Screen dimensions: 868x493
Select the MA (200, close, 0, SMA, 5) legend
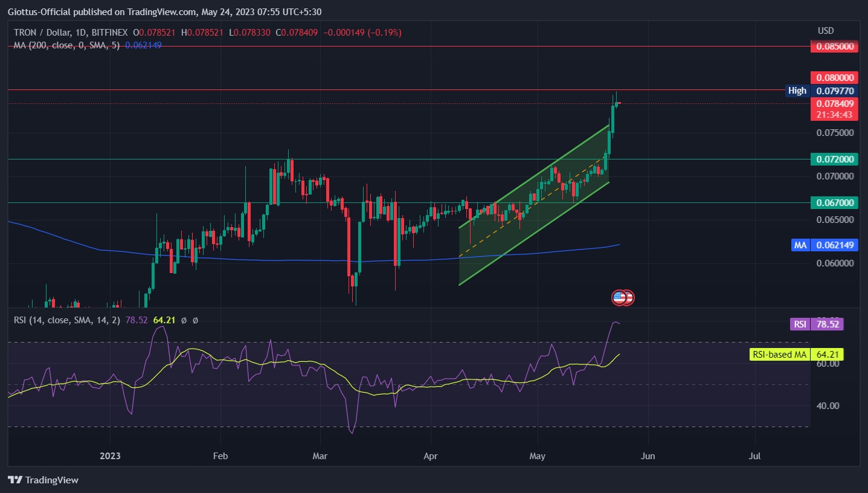point(68,45)
